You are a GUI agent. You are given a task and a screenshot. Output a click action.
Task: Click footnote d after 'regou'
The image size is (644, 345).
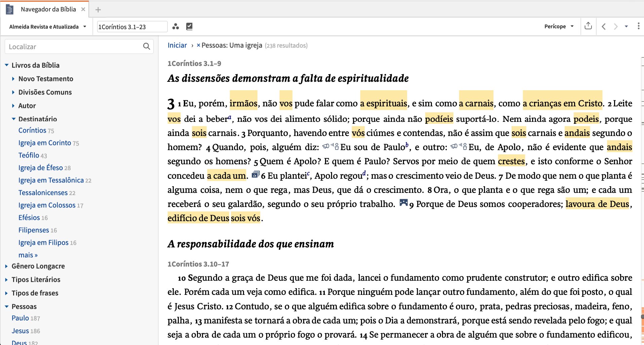(x=364, y=173)
